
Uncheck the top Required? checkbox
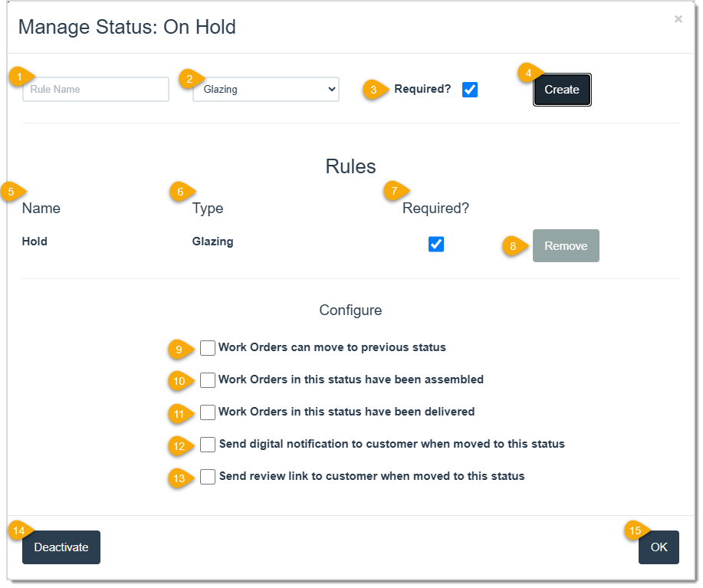[x=469, y=89]
